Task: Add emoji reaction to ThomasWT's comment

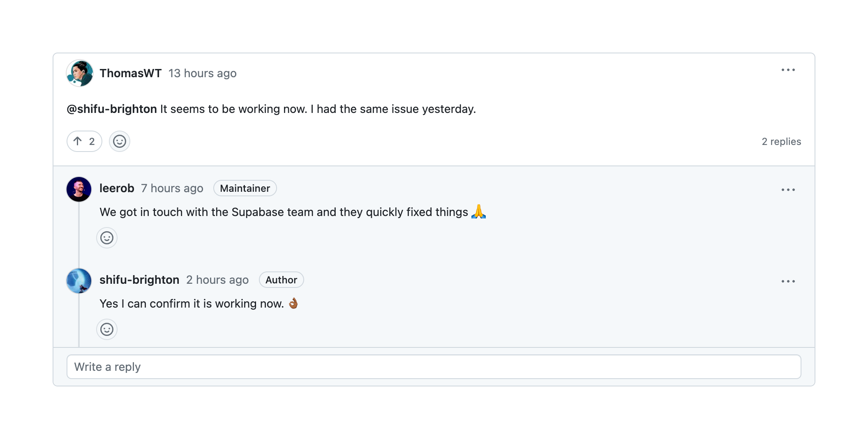Action: 120,142
